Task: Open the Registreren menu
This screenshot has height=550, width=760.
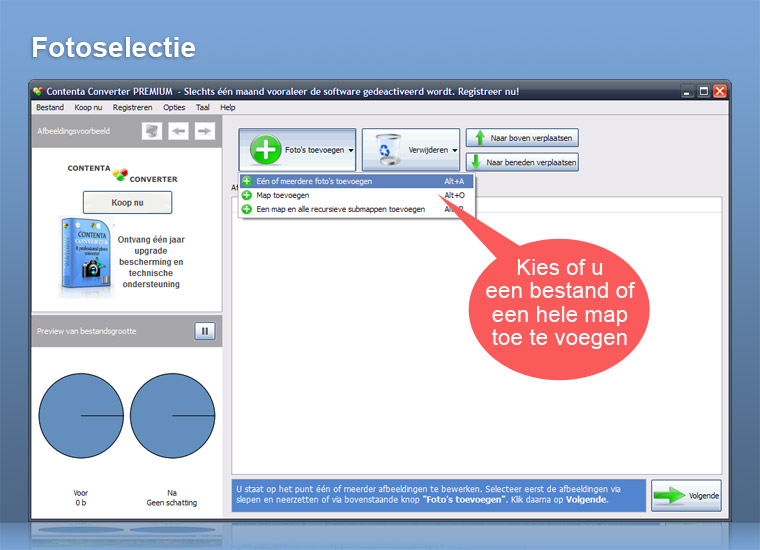Action: (x=132, y=108)
